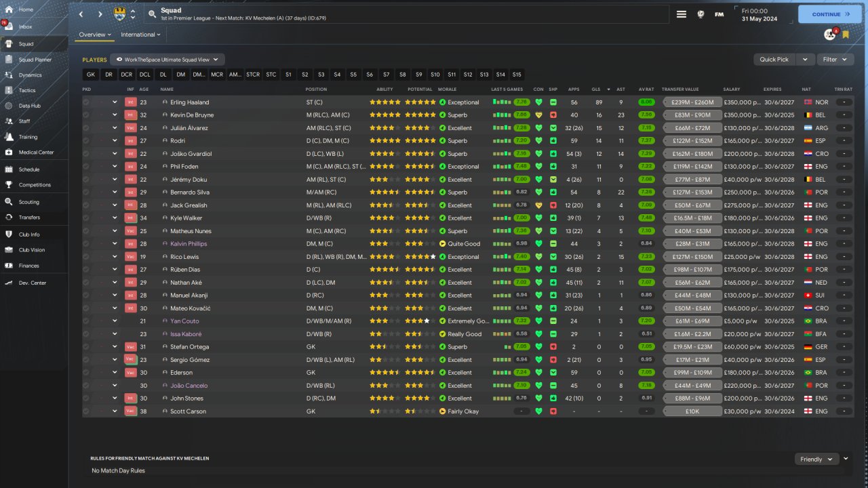
Task: Expand Manuel Akanji's row chevron
Action: 115,296
